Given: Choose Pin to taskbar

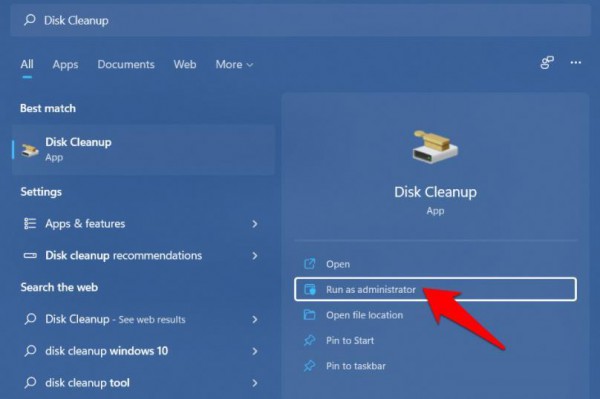Looking at the screenshot, I should coord(435,366).
